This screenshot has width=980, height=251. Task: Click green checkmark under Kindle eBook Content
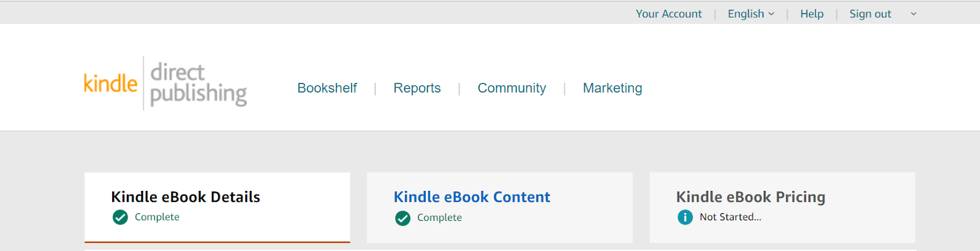coord(402,218)
